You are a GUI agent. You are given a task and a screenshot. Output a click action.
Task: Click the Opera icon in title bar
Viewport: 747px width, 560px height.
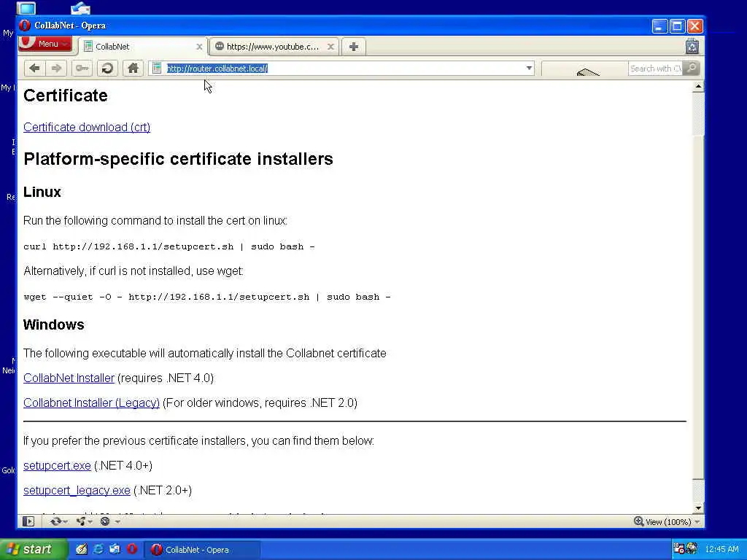(26, 26)
